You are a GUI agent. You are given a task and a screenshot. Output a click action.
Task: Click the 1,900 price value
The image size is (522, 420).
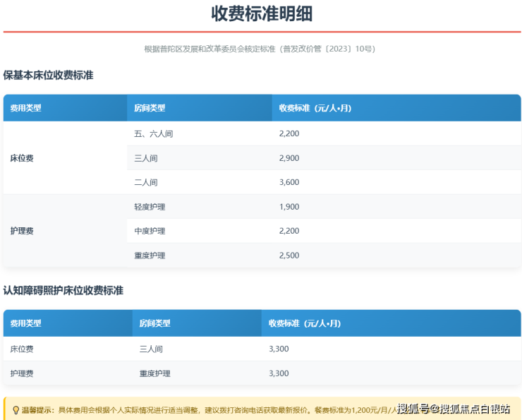[x=289, y=207]
